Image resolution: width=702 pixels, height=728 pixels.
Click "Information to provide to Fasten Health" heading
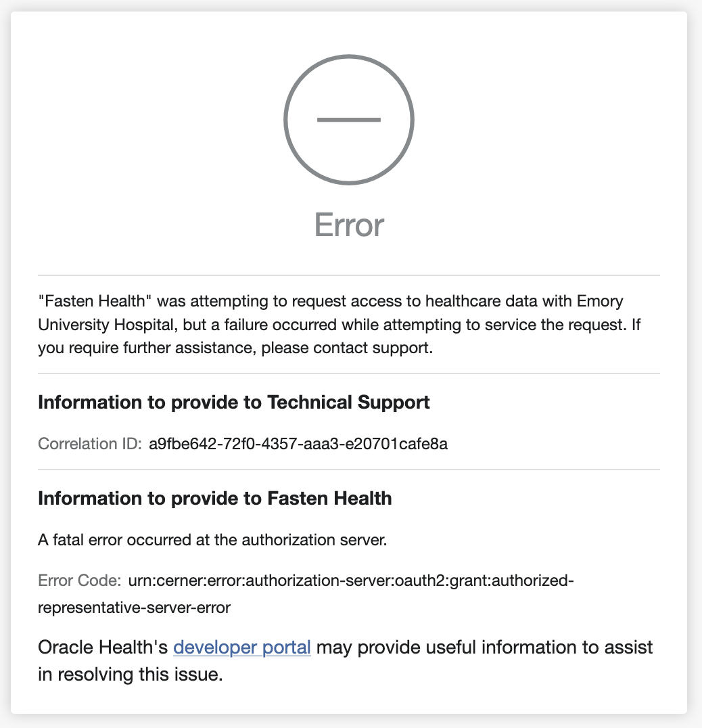(x=215, y=499)
